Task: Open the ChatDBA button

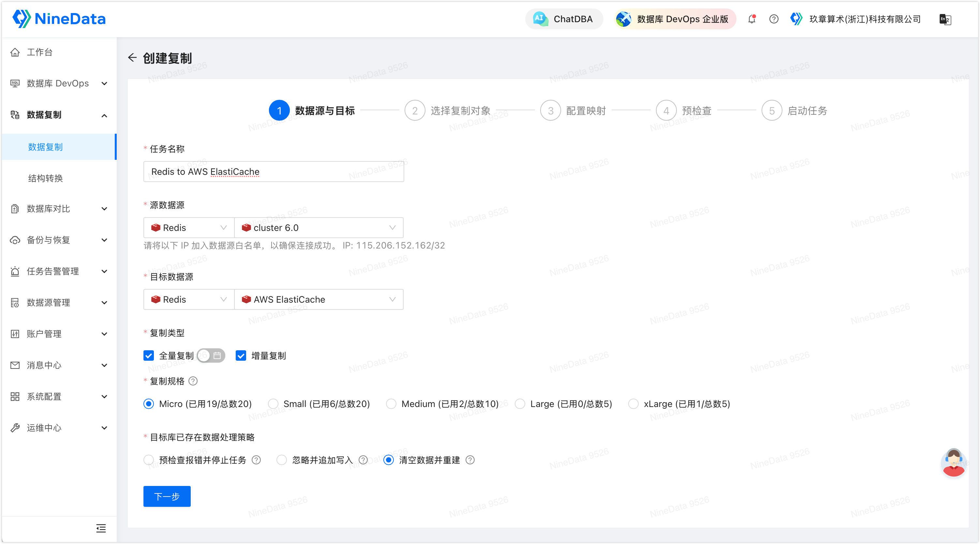Action: click(x=564, y=19)
